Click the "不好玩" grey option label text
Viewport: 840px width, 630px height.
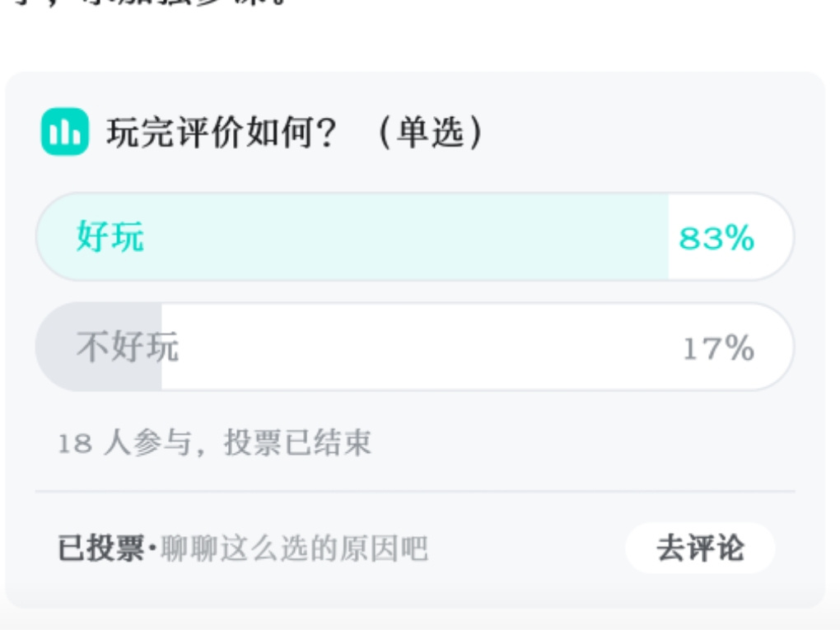pyautogui.click(x=128, y=347)
